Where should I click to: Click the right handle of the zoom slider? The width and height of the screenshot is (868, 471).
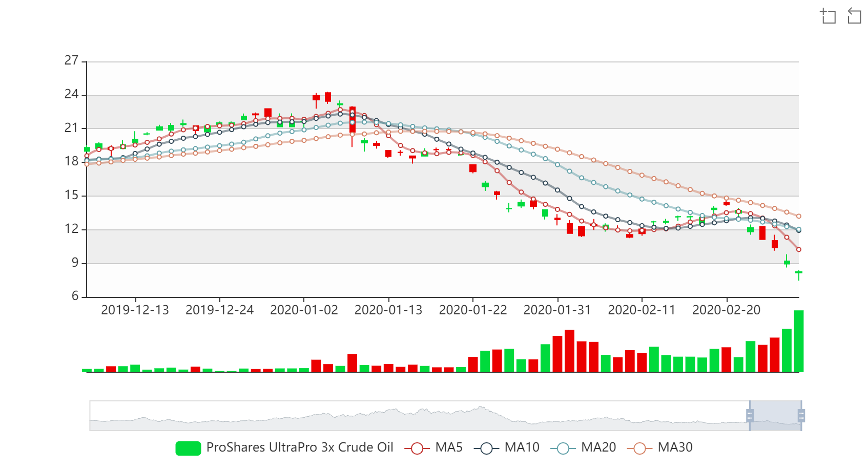[801, 416]
